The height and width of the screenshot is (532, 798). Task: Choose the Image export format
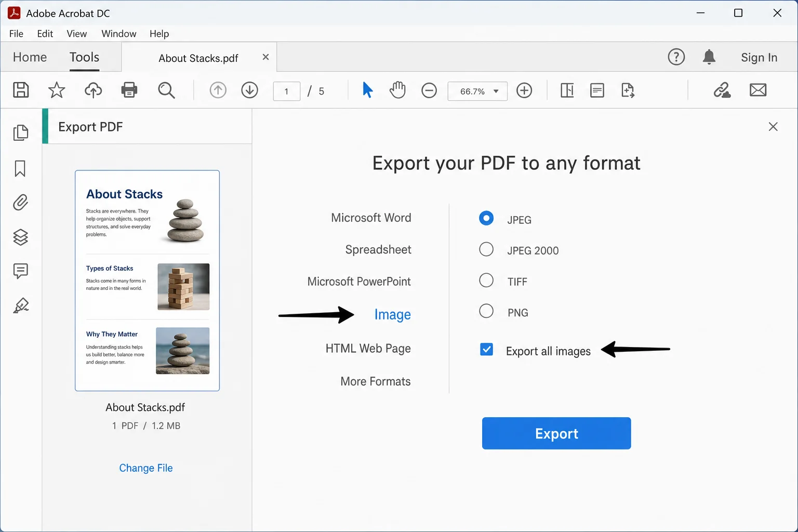pos(393,315)
